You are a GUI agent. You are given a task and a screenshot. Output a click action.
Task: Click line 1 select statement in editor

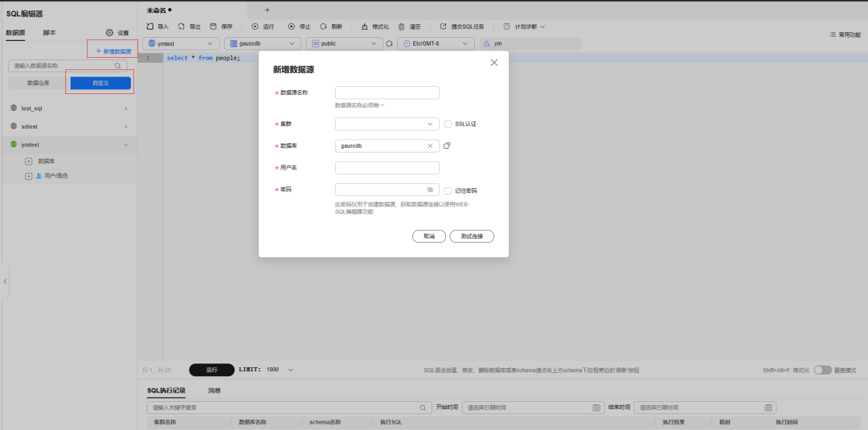203,58
